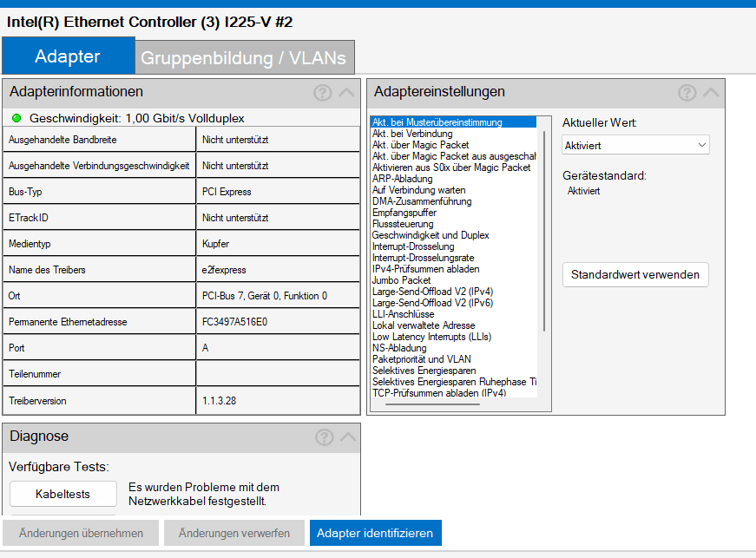Click Änderungen verwerfen button
This screenshot has width=756, height=558.
[x=233, y=533]
